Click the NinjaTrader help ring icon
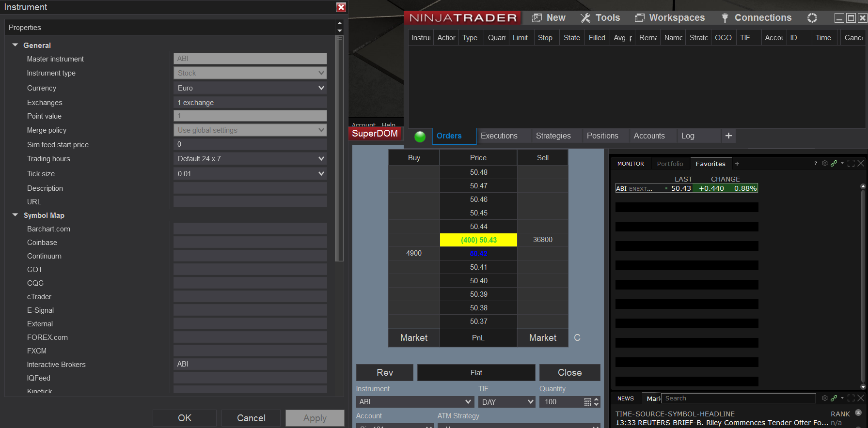 point(812,18)
